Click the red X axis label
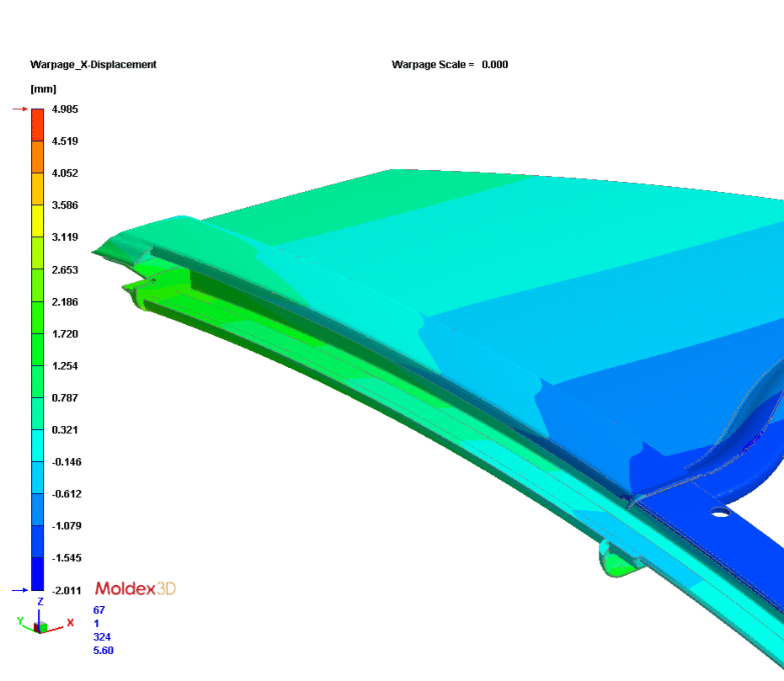This screenshot has width=784, height=681. (70, 623)
